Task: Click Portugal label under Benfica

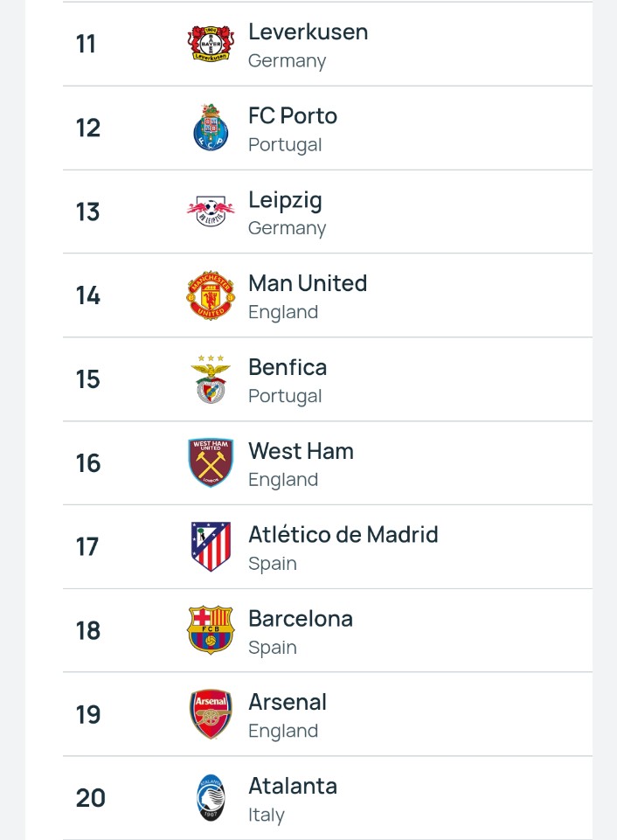Action: (285, 396)
